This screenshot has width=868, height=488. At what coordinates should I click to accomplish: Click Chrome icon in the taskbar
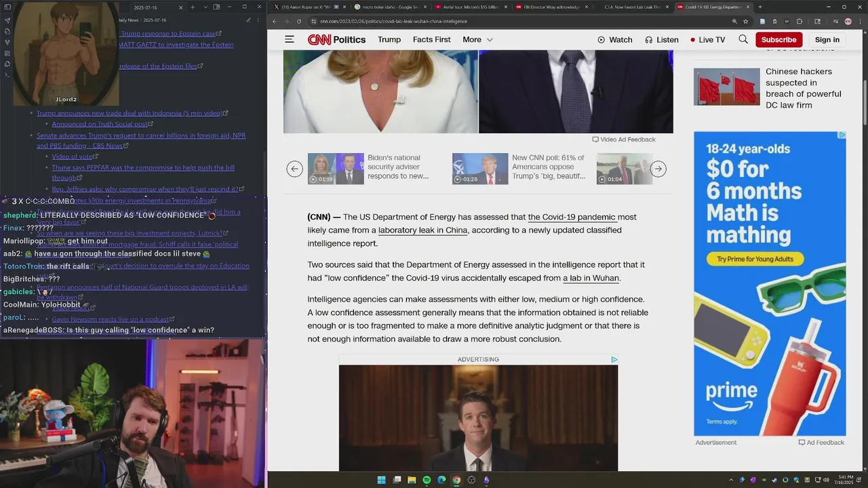coord(456,480)
